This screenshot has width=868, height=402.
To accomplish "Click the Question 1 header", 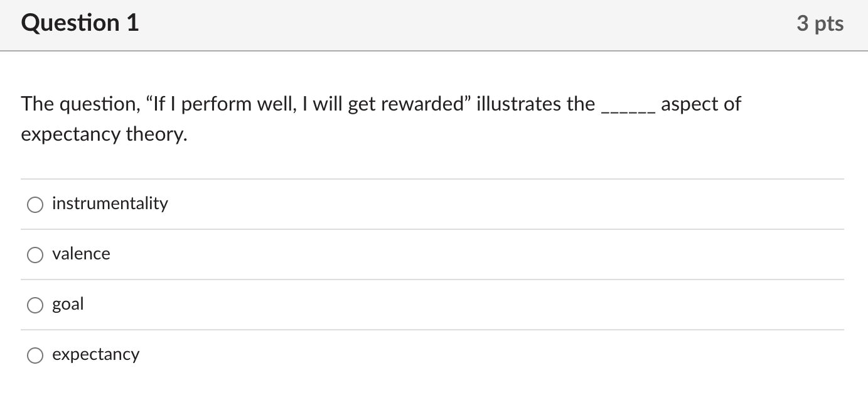I will pyautogui.click(x=79, y=23).
